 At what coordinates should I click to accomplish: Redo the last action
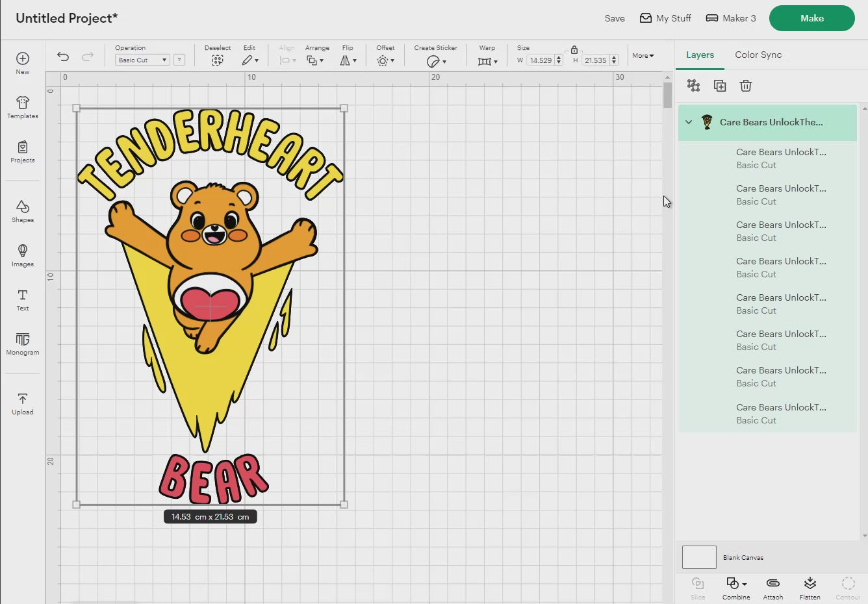point(88,57)
